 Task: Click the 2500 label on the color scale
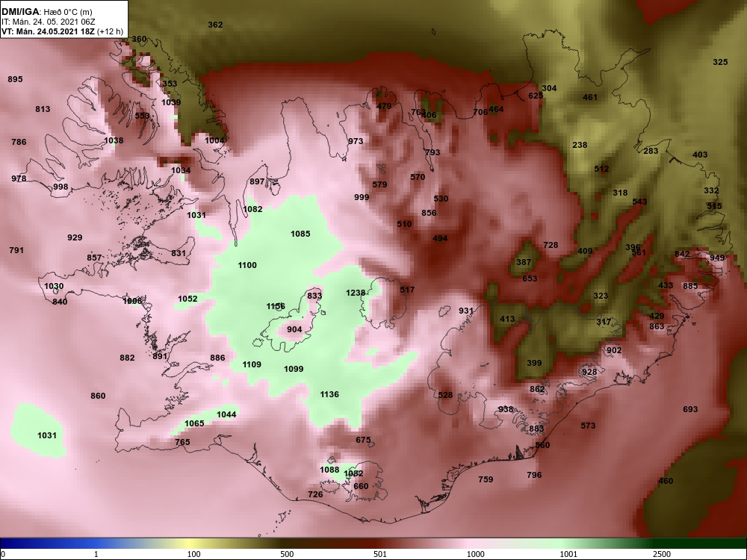pos(661,554)
